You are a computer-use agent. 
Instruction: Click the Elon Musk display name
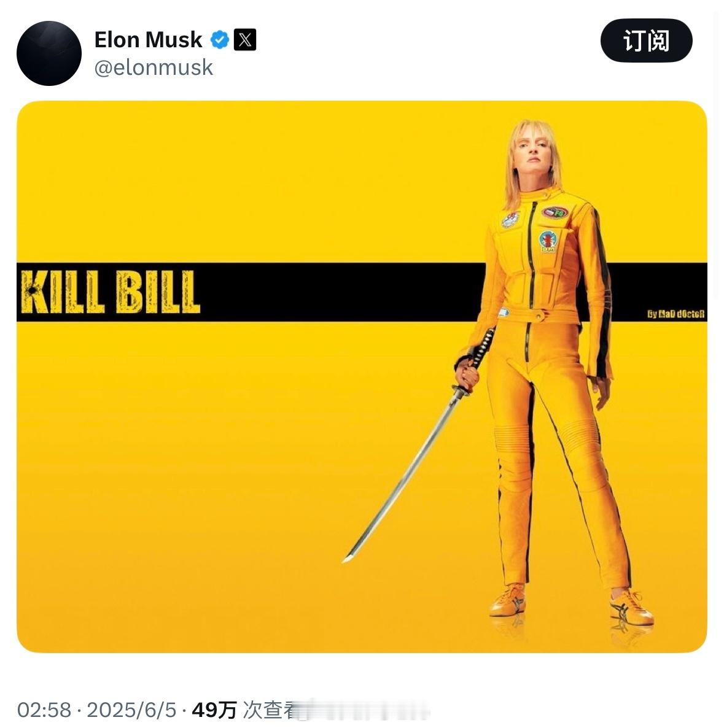tap(148, 39)
